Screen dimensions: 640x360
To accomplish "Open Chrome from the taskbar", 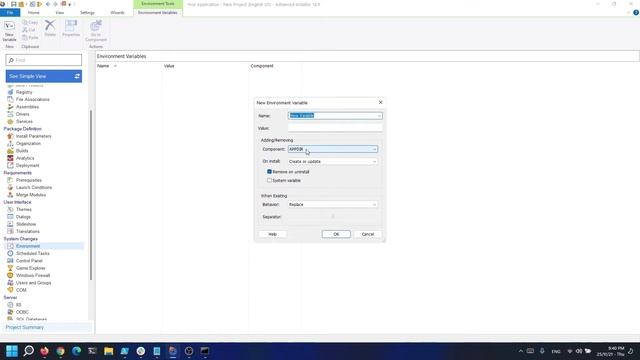I will tap(60, 351).
